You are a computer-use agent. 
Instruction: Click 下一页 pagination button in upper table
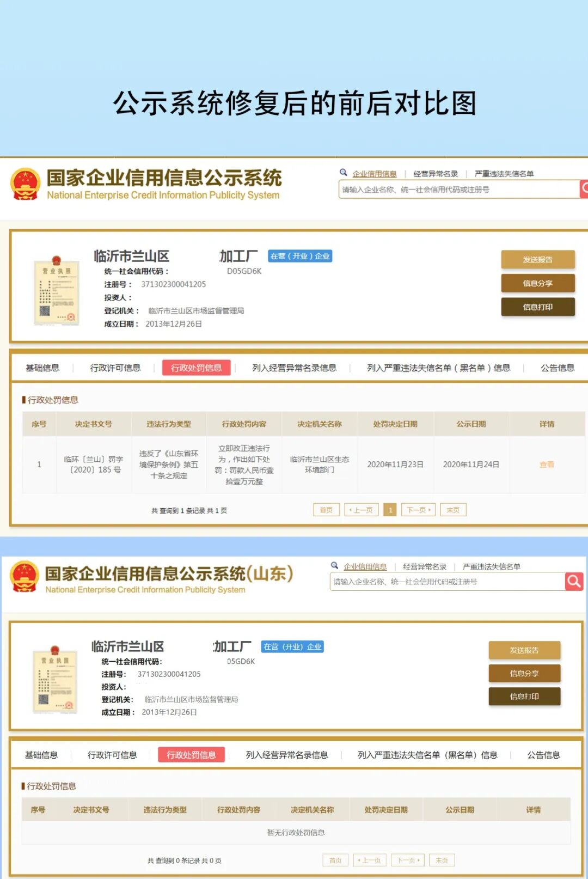pos(419,510)
